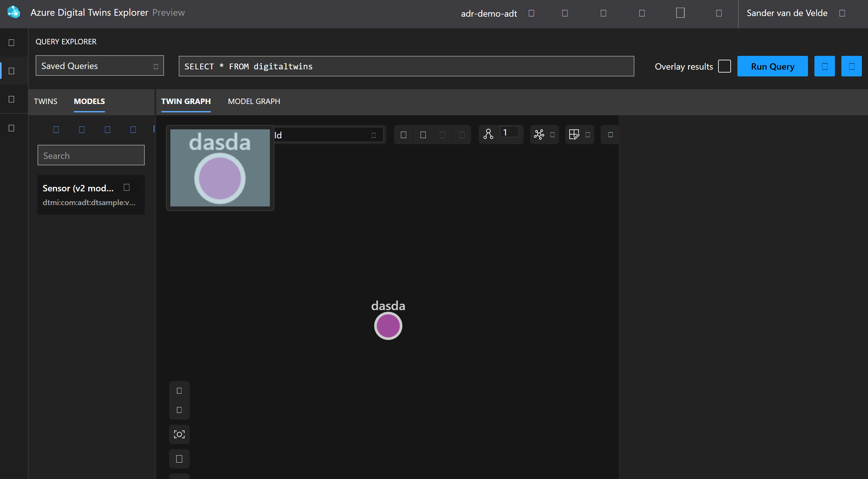This screenshot has height=479, width=868.
Task: Click the top button of the graph zoom pair
Action: pyautogui.click(x=179, y=391)
